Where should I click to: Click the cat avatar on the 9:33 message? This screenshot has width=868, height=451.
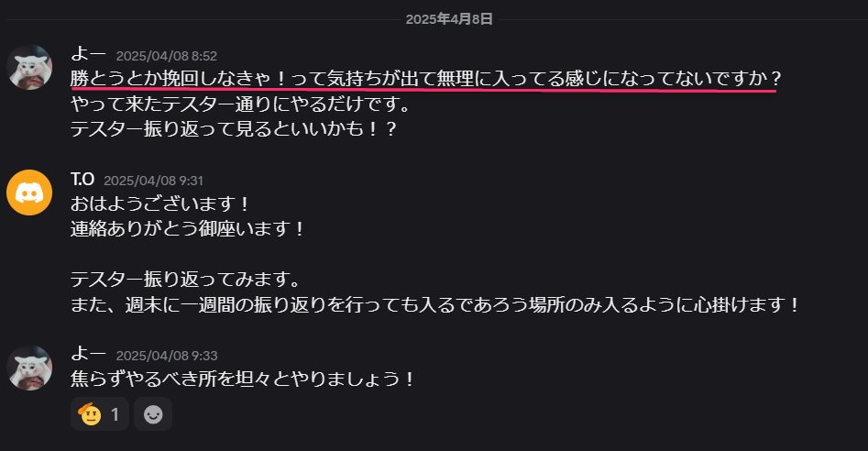tap(29, 368)
